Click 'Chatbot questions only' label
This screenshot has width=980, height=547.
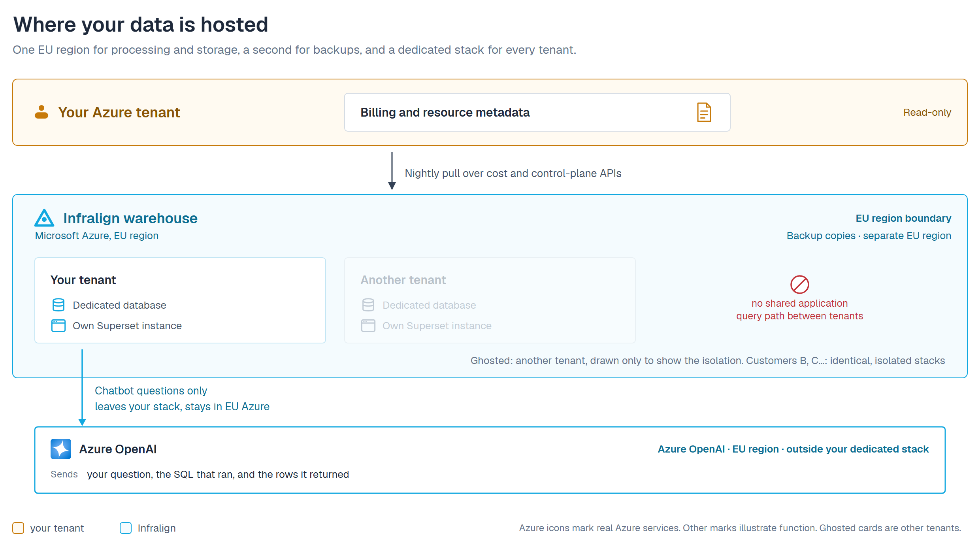151,390
